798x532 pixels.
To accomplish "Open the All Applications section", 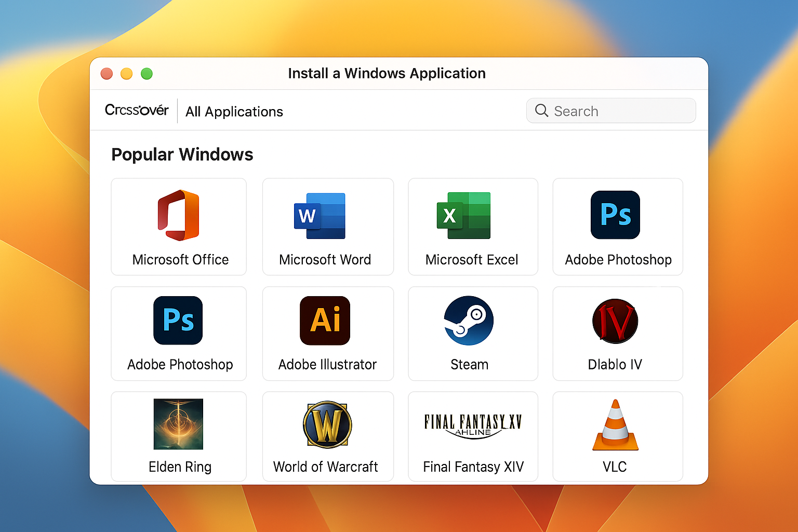I will click(234, 112).
